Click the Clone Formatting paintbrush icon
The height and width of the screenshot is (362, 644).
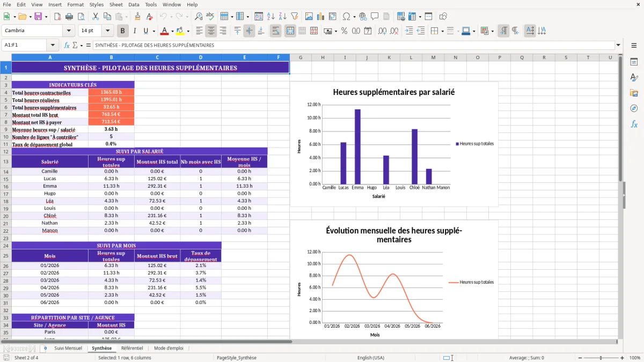pyautogui.click(x=137, y=17)
